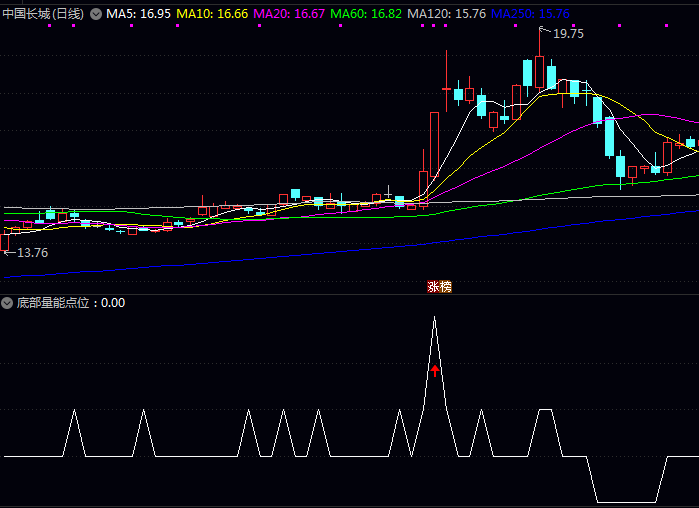The image size is (699, 508).
Task: Open the dropdown next to 中国长城(日线)
Action: point(96,14)
